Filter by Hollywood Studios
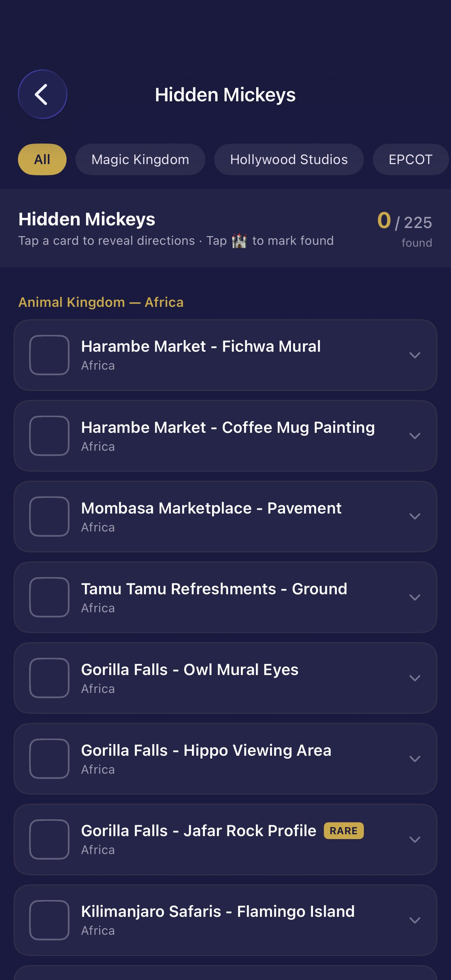Viewport: 451px width, 980px height. (x=288, y=159)
